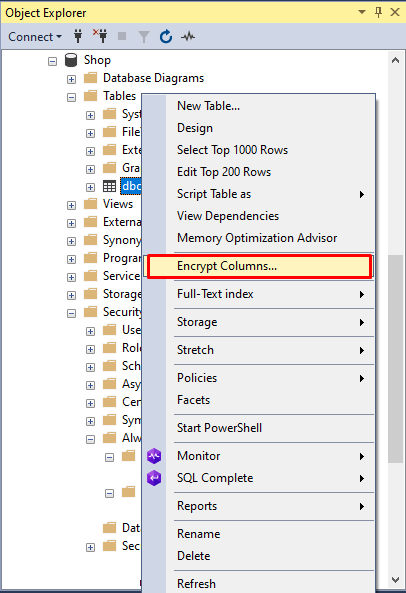Choose Start PowerShell menu entry
This screenshot has width=406, height=593.
[x=270, y=428]
